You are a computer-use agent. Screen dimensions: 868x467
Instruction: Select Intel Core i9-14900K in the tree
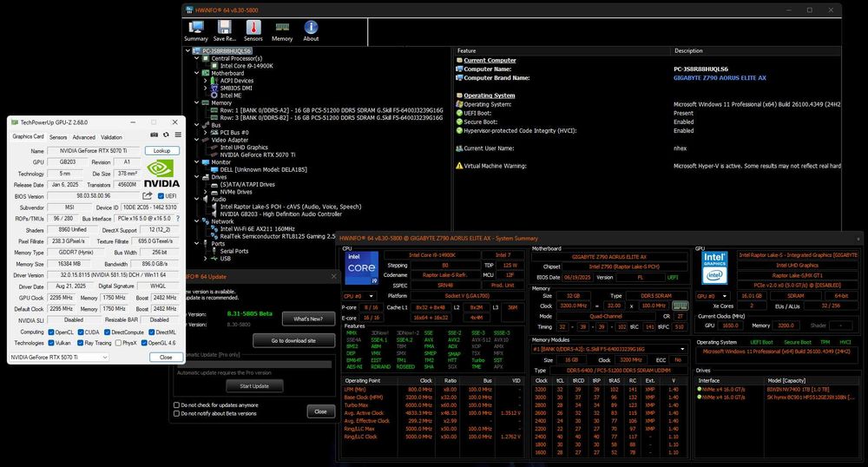pyautogui.click(x=247, y=66)
